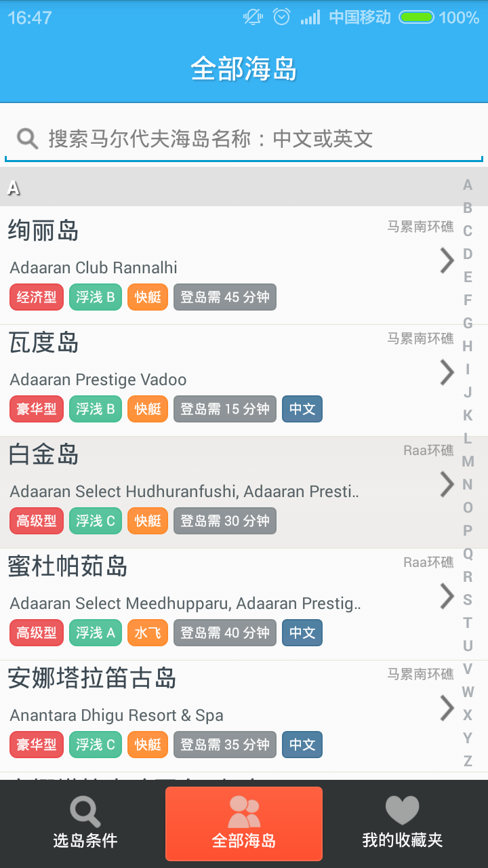Tap the 中文 tag on 瓦度岛
Image resolution: width=488 pixels, height=868 pixels.
click(x=302, y=409)
